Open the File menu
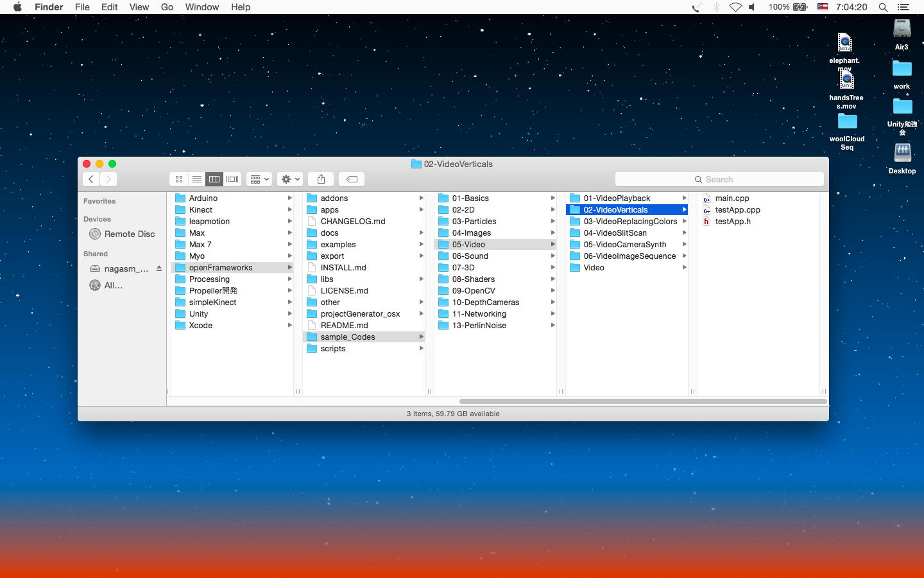This screenshot has height=578, width=924. 82,7
